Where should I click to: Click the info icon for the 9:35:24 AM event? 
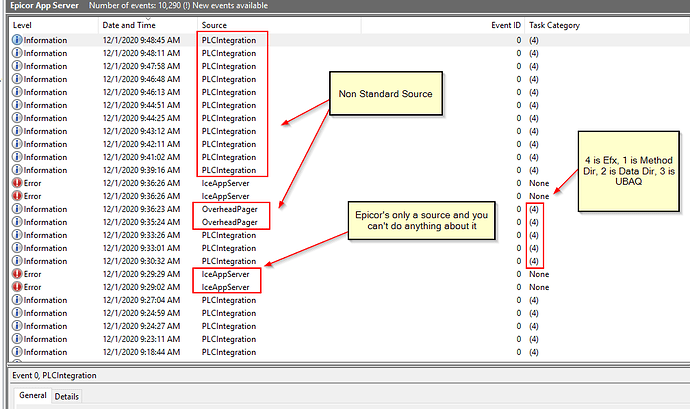pos(17,222)
